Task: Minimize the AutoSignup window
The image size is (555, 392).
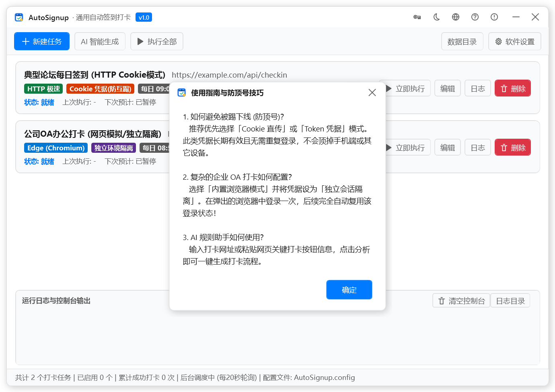Action: tap(516, 17)
